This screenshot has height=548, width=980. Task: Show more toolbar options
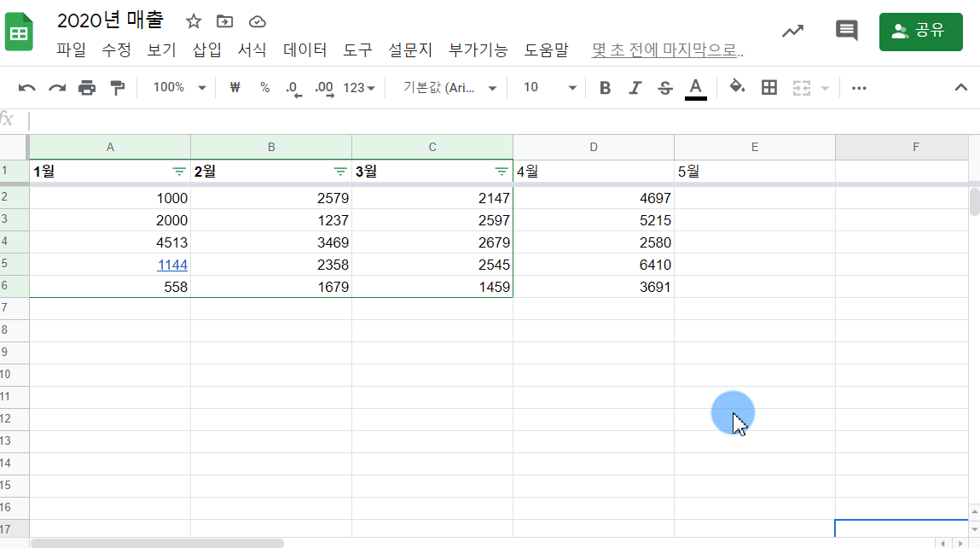[859, 88]
